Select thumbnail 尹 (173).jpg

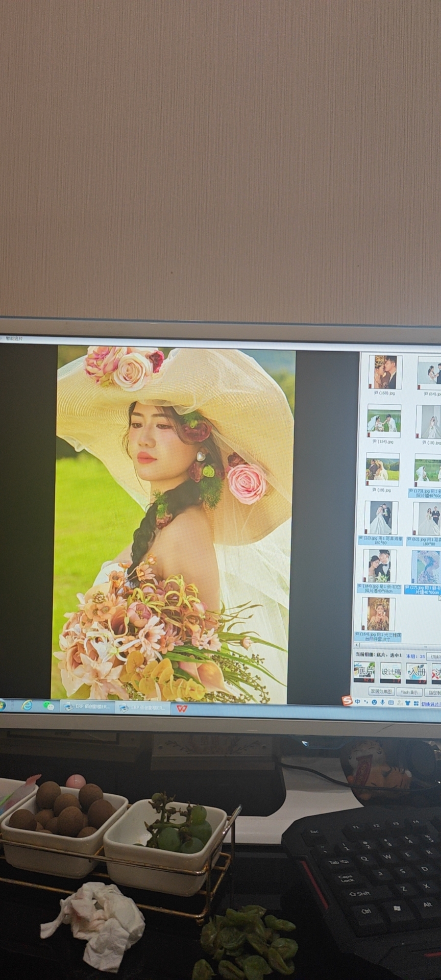tap(428, 470)
